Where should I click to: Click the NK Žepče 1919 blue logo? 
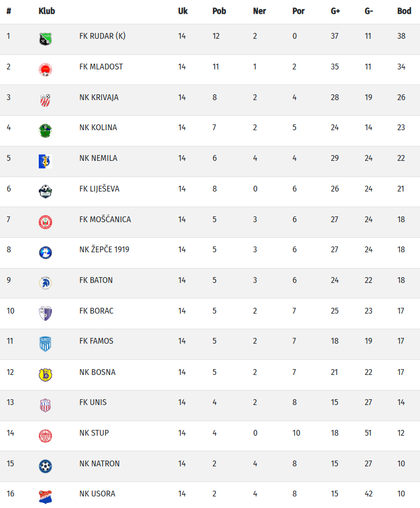[45, 252]
